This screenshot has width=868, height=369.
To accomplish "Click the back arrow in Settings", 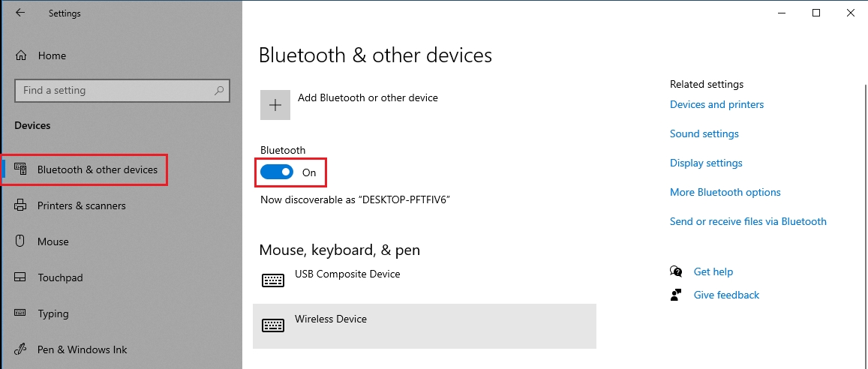I will pyautogui.click(x=20, y=13).
